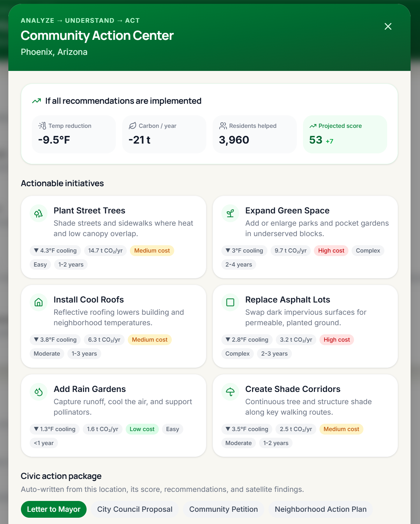
Task: Click the Low cost badge on Add Rain Gardens
Action: (142, 429)
